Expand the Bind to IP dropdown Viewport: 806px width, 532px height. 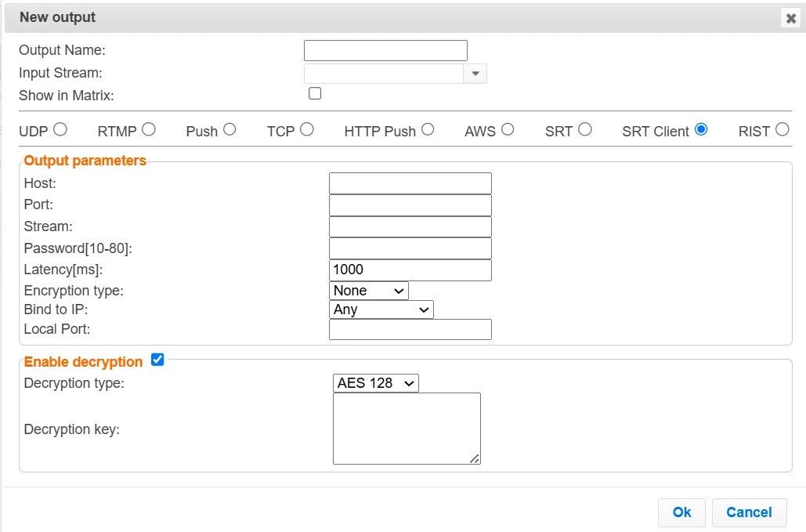381,309
